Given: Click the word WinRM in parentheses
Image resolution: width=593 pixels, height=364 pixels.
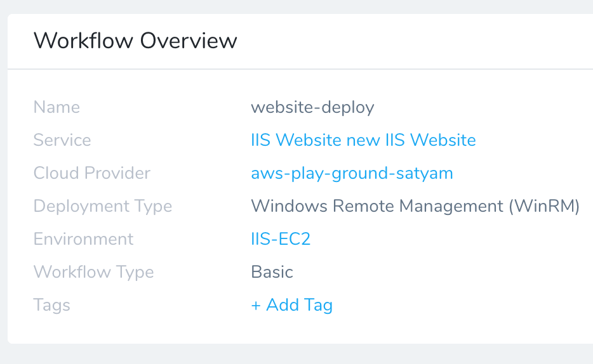Looking at the screenshot, I should 544,206.
